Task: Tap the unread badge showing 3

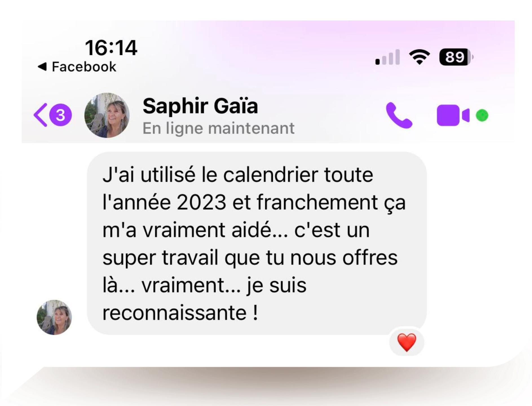Action: (61, 115)
